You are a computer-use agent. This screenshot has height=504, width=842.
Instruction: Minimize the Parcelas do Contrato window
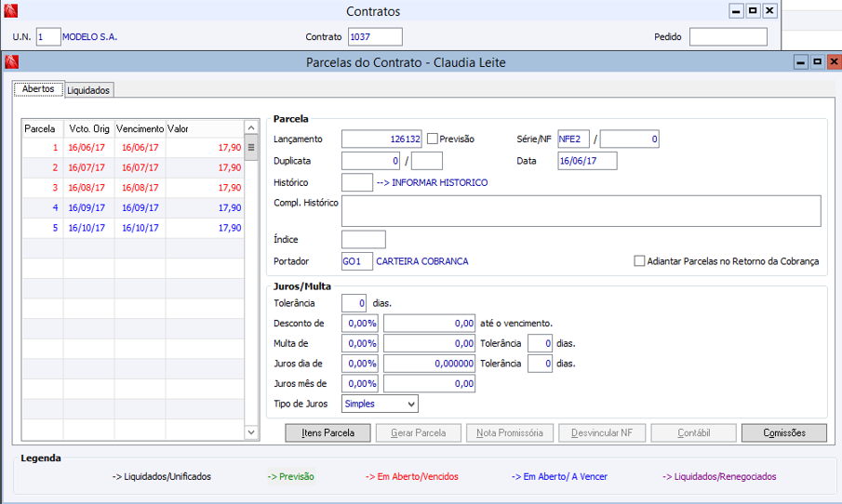tap(800, 62)
